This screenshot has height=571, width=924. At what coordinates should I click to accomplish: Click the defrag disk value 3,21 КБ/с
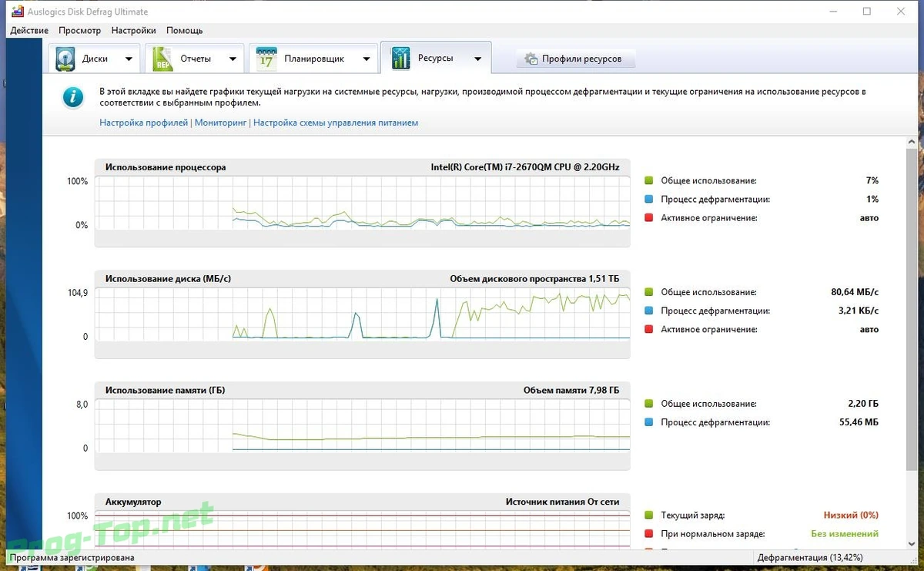coord(857,311)
